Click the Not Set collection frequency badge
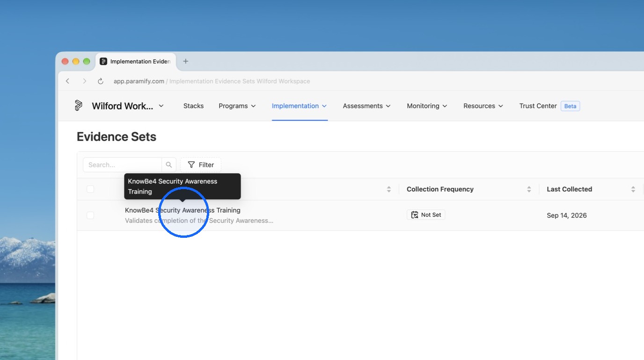 pyautogui.click(x=426, y=215)
